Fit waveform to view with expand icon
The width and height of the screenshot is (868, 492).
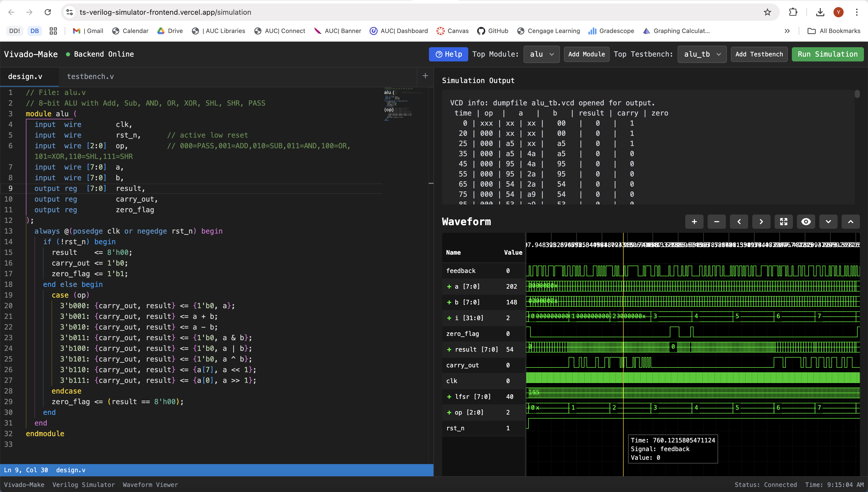(783, 222)
